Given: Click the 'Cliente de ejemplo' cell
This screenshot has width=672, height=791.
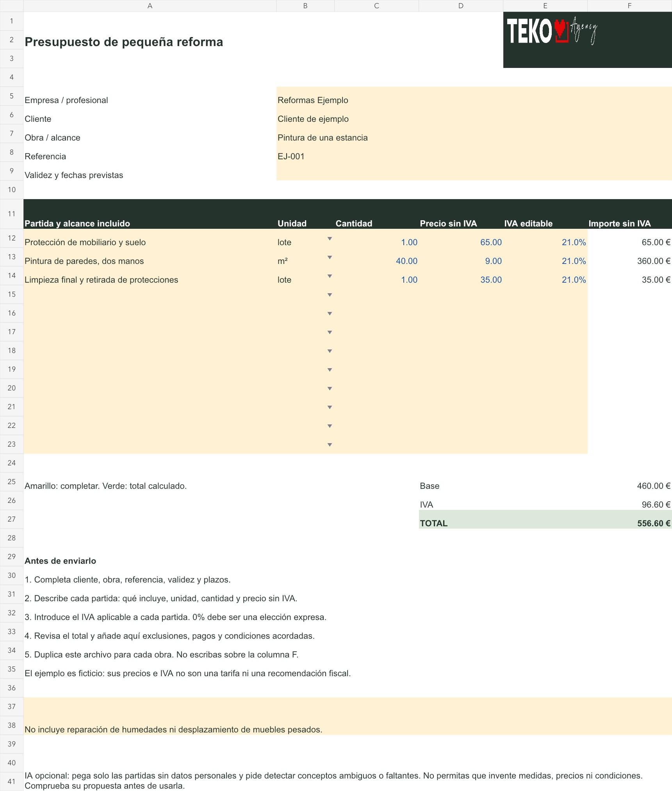Looking at the screenshot, I should 474,115.
